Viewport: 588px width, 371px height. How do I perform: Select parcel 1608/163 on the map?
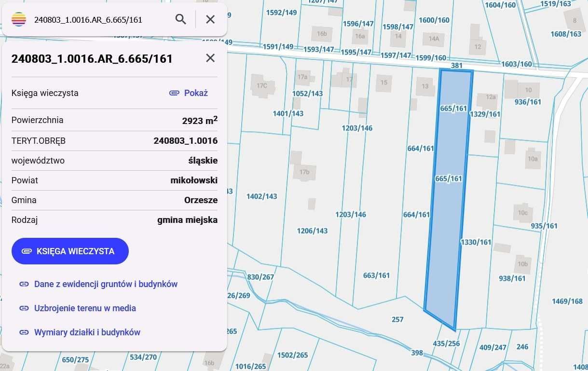tap(566, 34)
